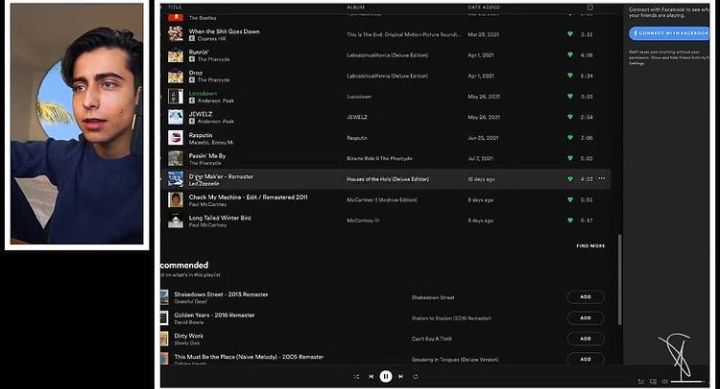This screenshot has width=720, height=389.
Task: Open the Bizarre Ride II The Pharcyde album
Action: click(379, 158)
